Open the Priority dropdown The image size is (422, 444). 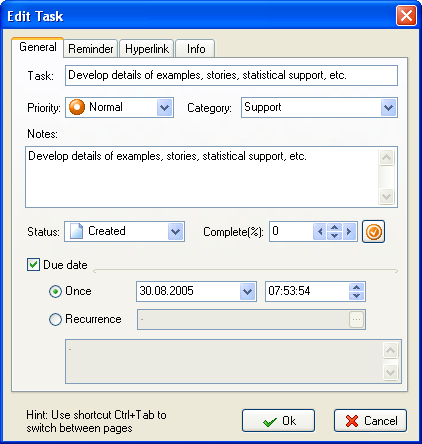[165, 108]
